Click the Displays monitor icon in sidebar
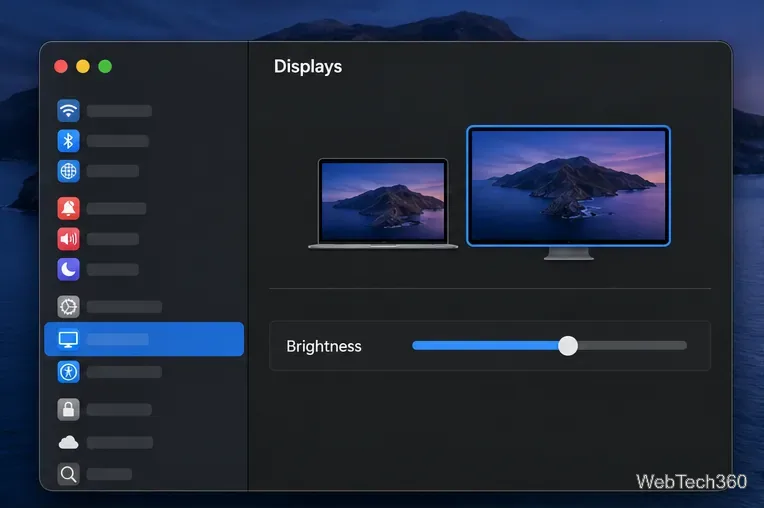 68,339
